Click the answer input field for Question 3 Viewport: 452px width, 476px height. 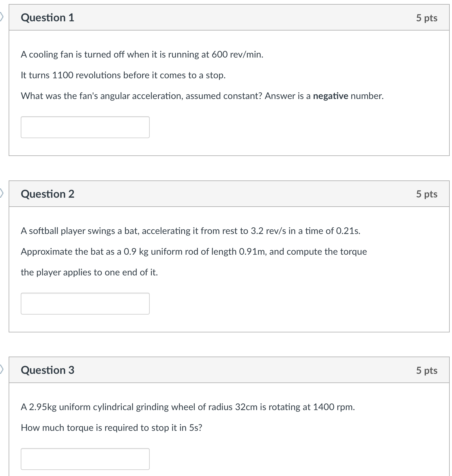85,459
